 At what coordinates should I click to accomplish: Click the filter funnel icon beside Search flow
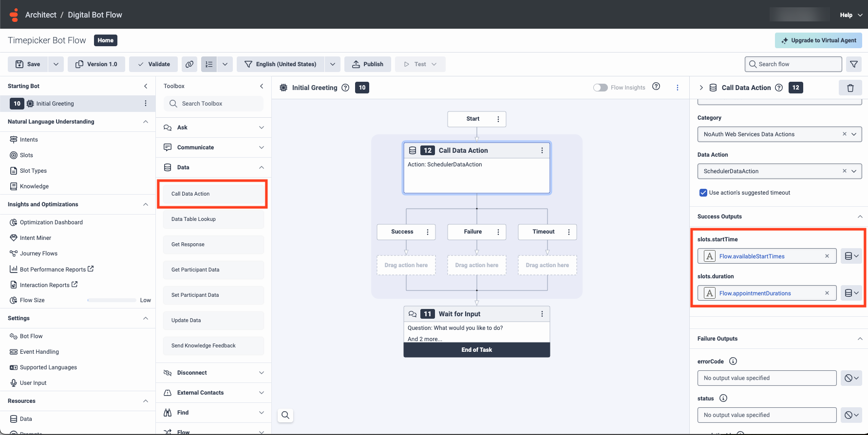point(853,64)
